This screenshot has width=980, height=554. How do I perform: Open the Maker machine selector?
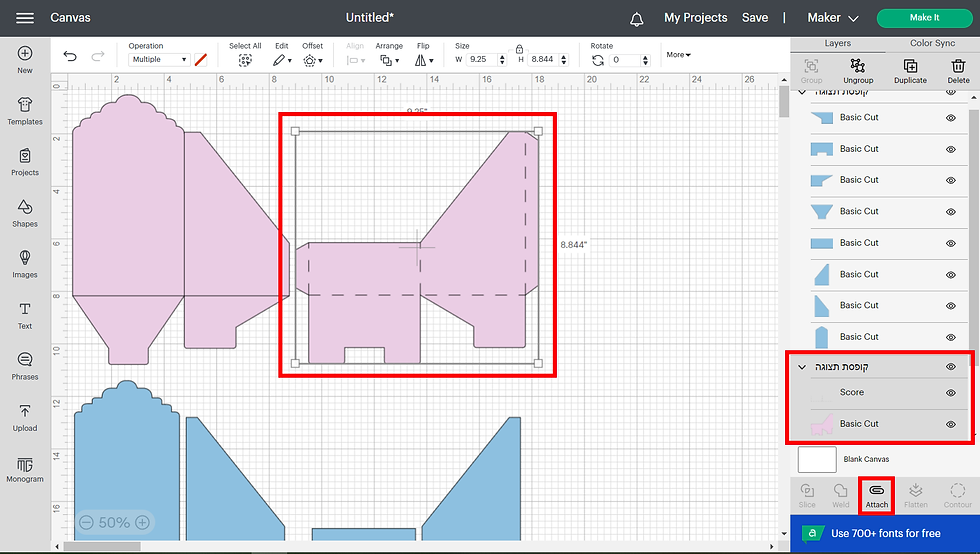(x=832, y=18)
